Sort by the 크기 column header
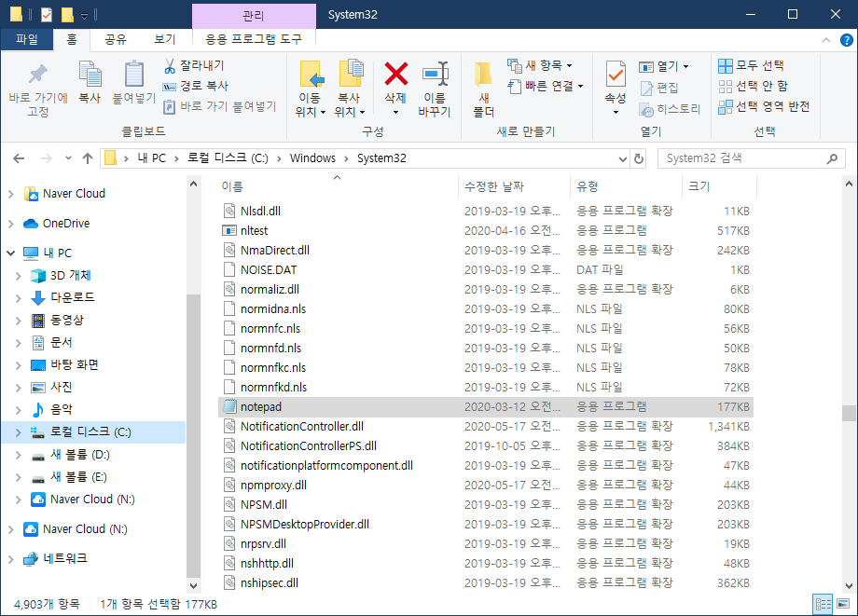 tap(719, 186)
